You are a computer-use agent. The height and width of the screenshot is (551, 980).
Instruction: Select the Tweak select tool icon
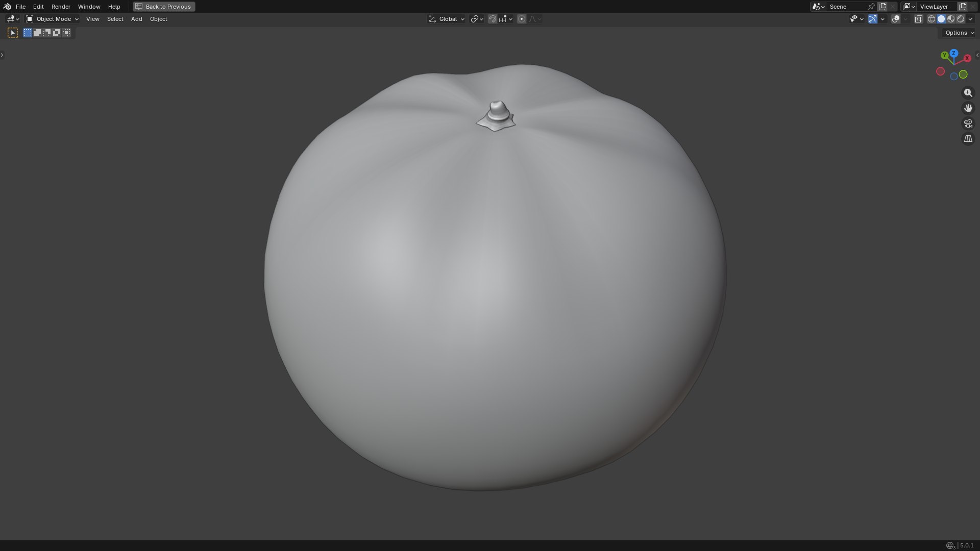point(13,33)
